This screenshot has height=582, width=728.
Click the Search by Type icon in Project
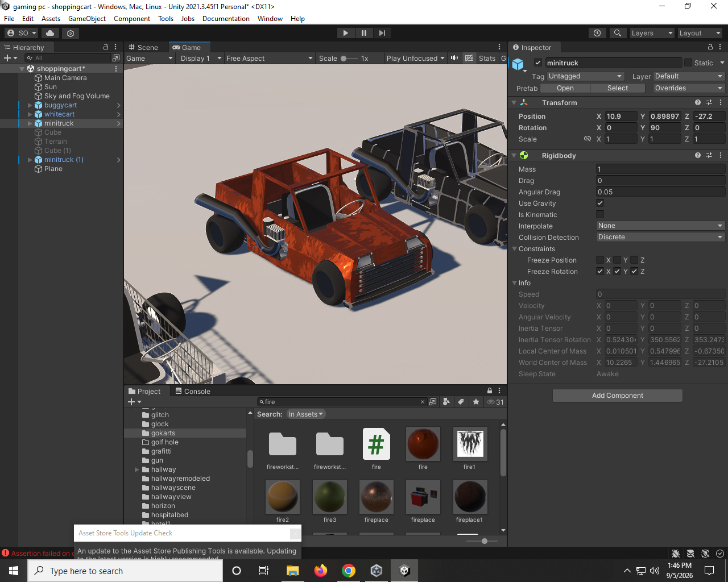point(446,402)
